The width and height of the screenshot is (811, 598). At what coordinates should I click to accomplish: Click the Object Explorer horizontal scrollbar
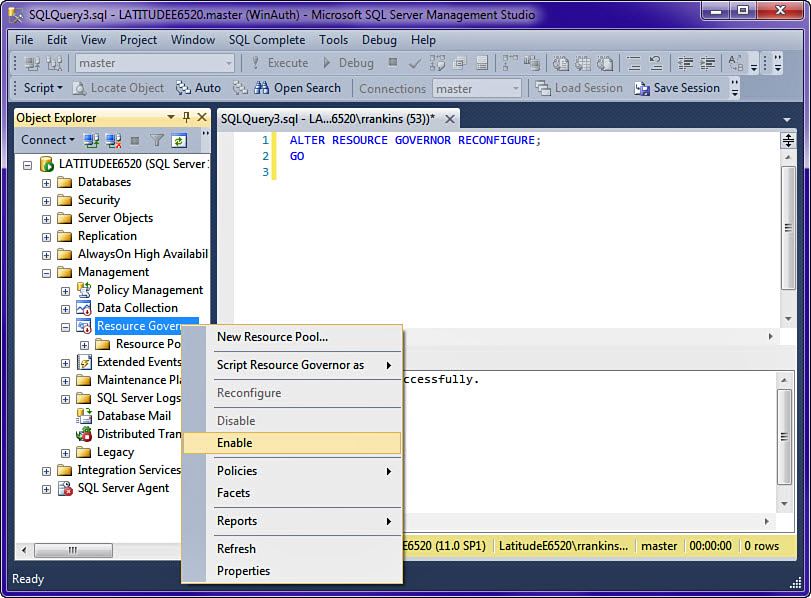pyautogui.click(x=73, y=550)
